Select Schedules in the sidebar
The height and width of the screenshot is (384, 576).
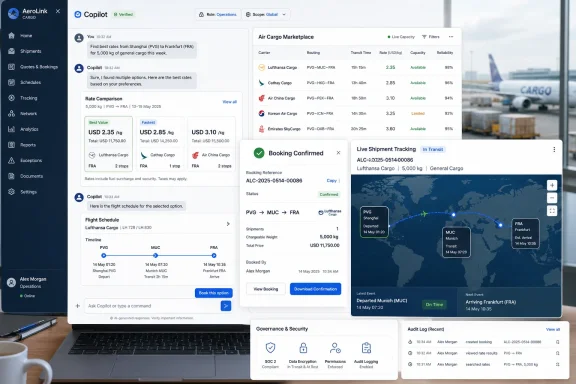click(30, 82)
